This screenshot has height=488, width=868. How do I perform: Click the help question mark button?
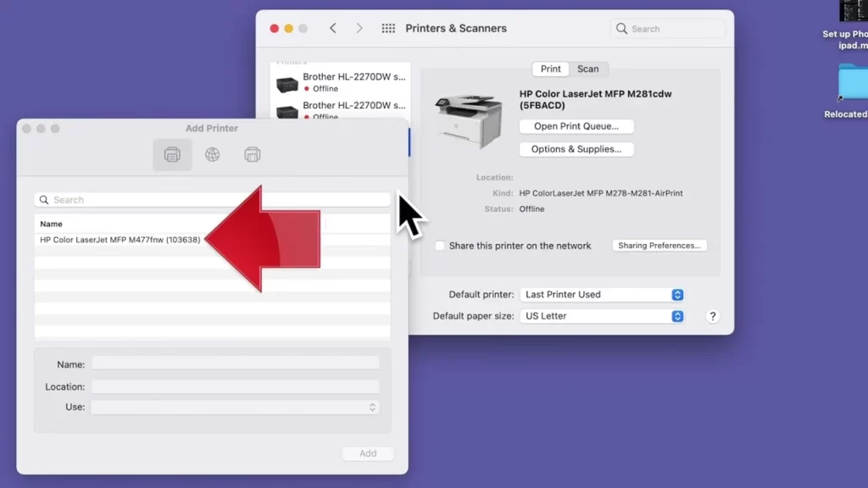click(x=712, y=315)
